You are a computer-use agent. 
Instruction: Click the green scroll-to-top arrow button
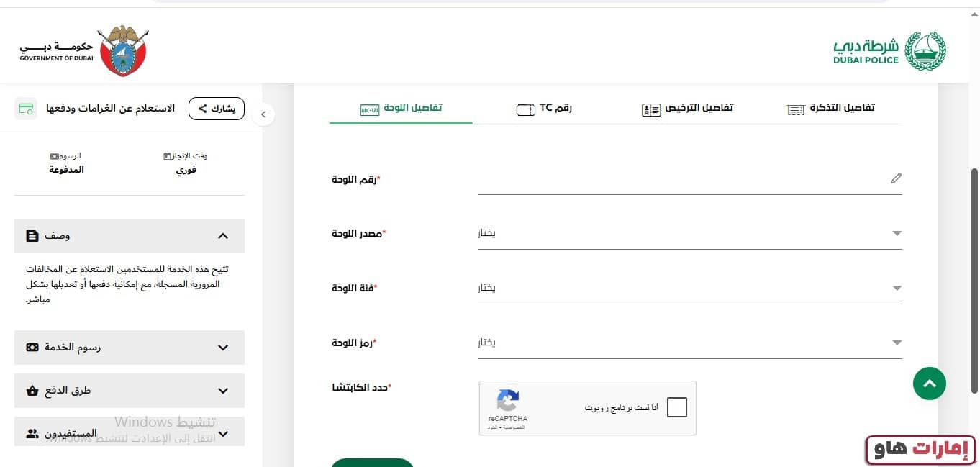[929, 384]
